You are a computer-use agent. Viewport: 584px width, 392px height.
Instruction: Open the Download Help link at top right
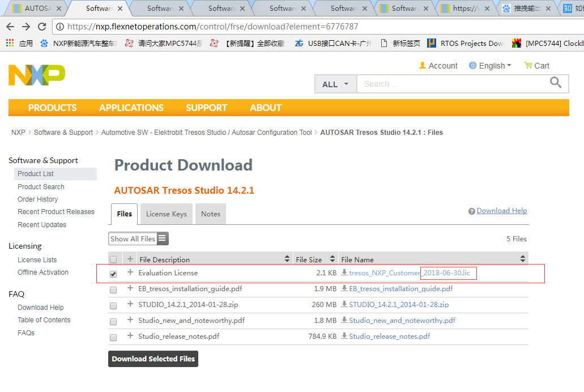502,211
